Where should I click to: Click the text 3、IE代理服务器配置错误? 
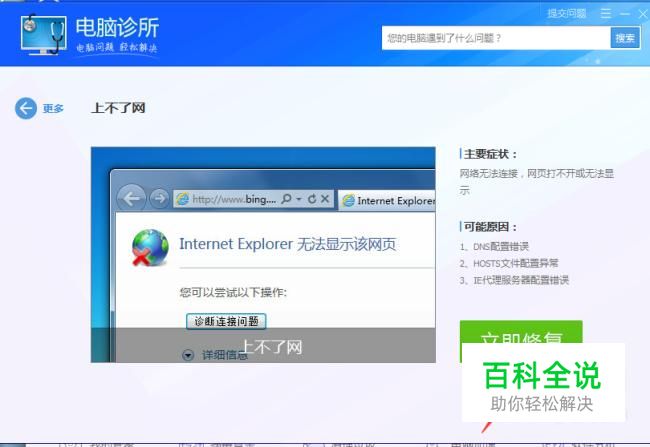(x=514, y=280)
